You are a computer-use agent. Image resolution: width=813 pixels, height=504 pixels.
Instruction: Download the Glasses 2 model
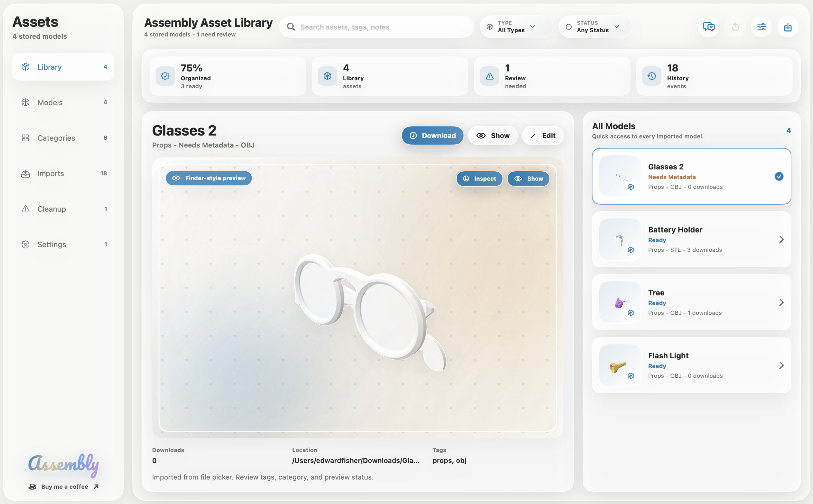tap(432, 135)
